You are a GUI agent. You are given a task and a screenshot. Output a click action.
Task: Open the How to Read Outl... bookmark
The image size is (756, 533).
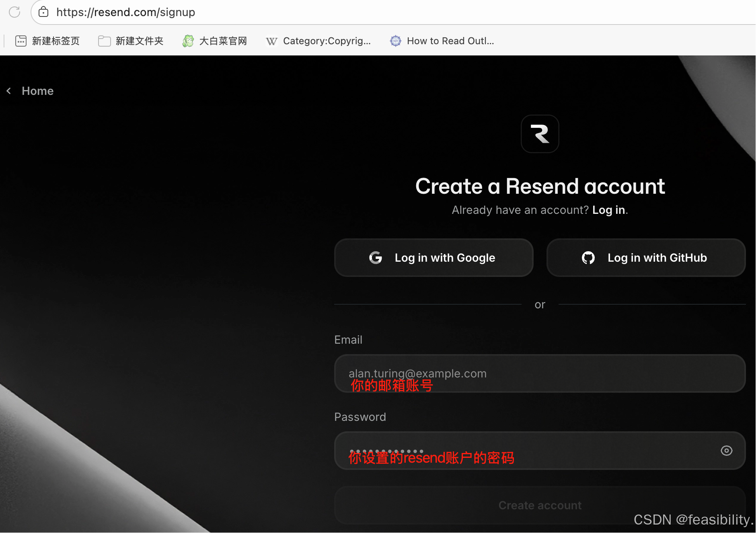(442, 41)
